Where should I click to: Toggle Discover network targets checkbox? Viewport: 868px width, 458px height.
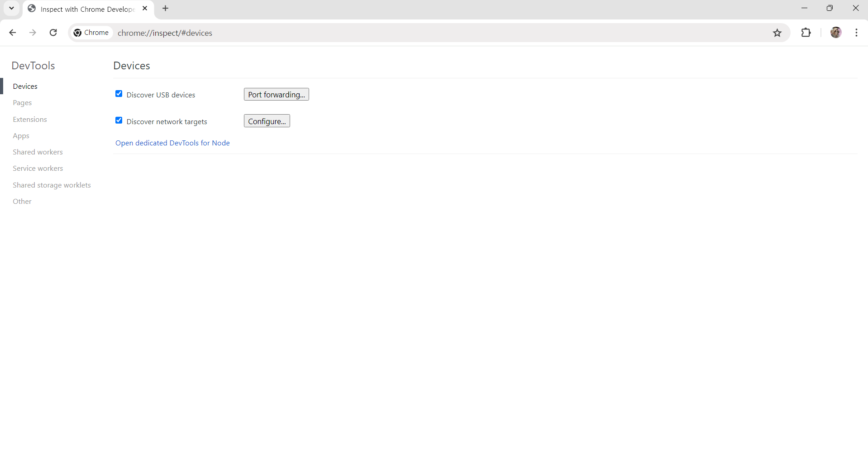point(119,121)
